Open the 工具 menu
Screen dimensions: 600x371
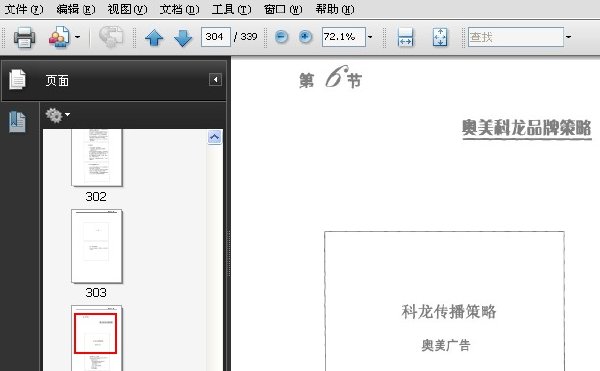(232, 9)
